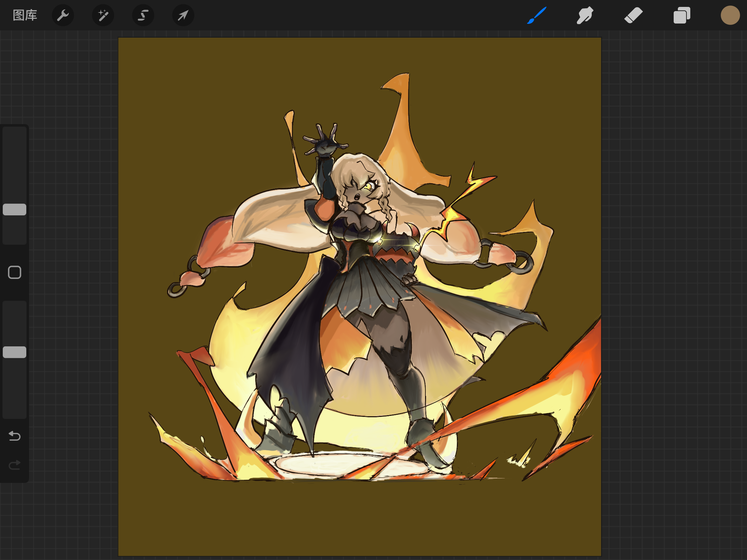Activate the Transform arrow tool

point(183,15)
